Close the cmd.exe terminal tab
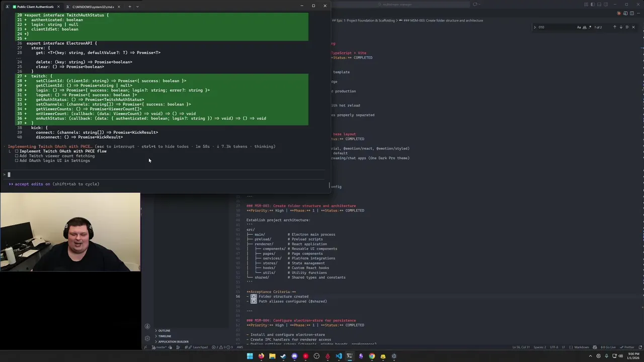Viewport: 644px width, 362px height. [118, 7]
